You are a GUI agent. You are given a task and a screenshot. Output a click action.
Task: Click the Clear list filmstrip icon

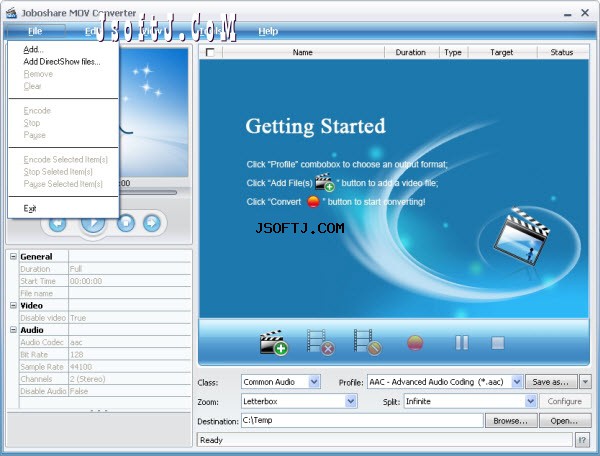[367, 342]
